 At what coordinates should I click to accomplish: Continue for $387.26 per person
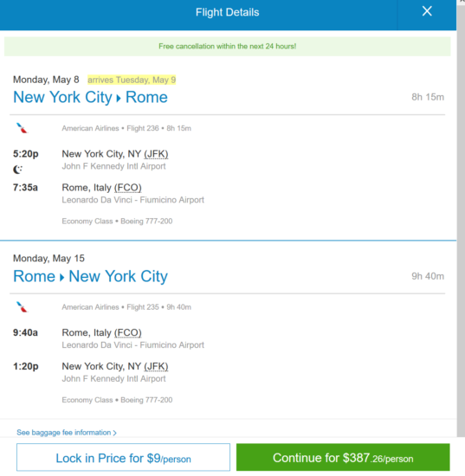click(x=343, y=457)
